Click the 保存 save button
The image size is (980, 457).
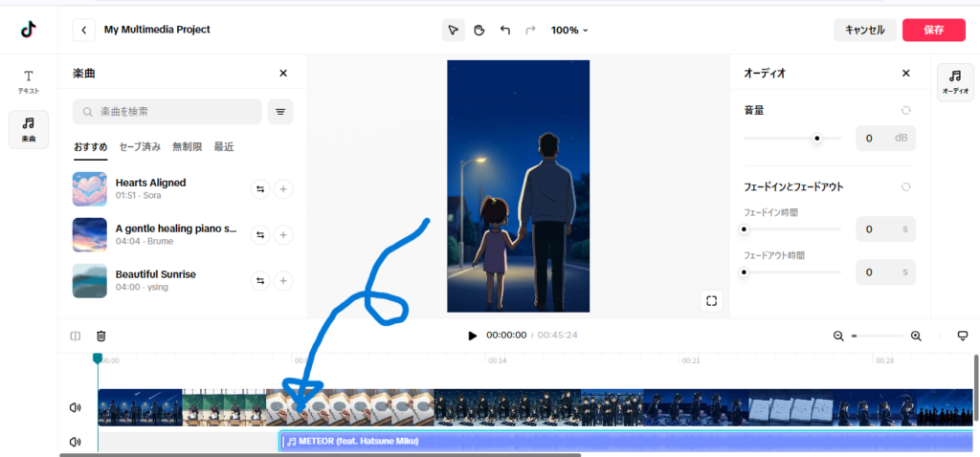coord(933,30)
